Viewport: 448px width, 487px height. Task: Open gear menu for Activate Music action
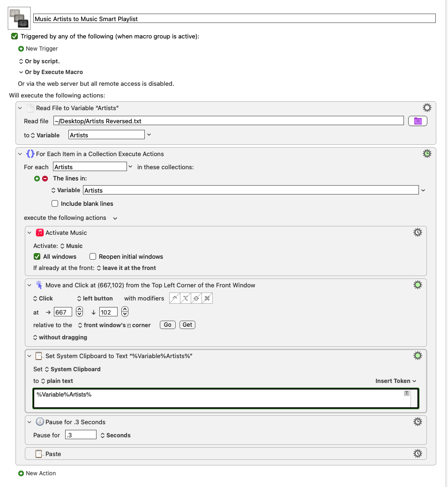point(418,232)
